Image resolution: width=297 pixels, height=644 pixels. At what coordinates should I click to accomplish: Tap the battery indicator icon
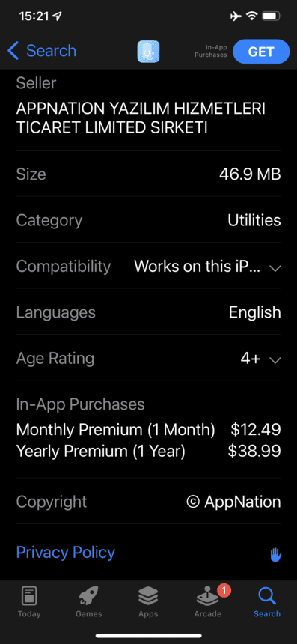pos(271,16)
